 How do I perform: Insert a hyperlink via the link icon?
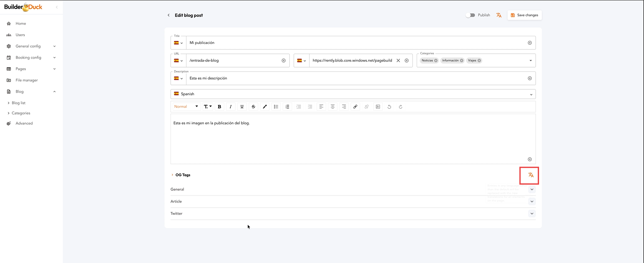coord(355,107)
